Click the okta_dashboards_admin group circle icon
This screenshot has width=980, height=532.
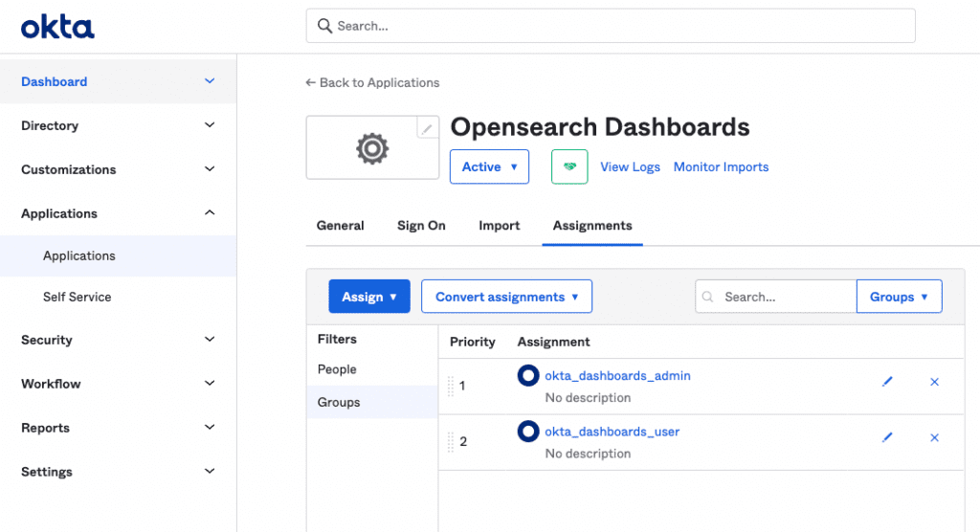pyautogui.click(x=528, y=375)
